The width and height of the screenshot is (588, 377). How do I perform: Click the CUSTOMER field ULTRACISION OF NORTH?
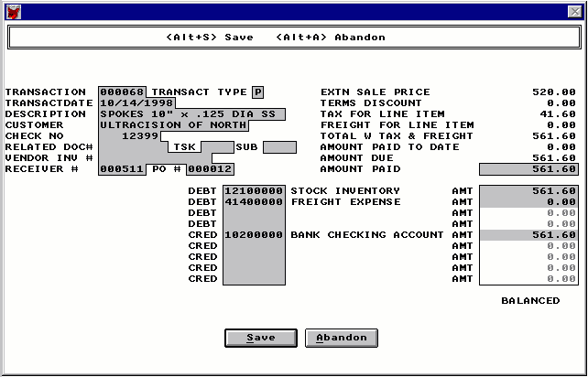pyautogui.click(x=174, y=124)
